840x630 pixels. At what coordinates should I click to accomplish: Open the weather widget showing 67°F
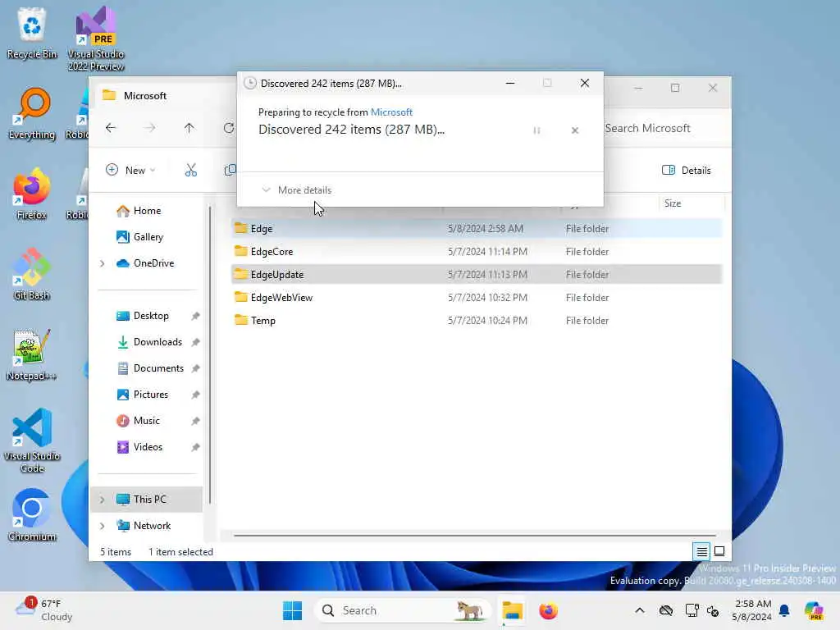point(44,610)
